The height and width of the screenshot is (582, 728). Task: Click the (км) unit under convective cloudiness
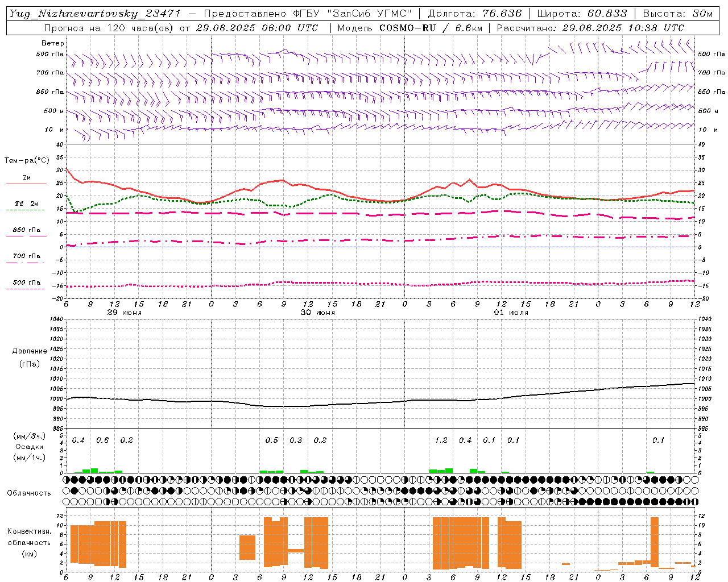click(x=30, y=553)
